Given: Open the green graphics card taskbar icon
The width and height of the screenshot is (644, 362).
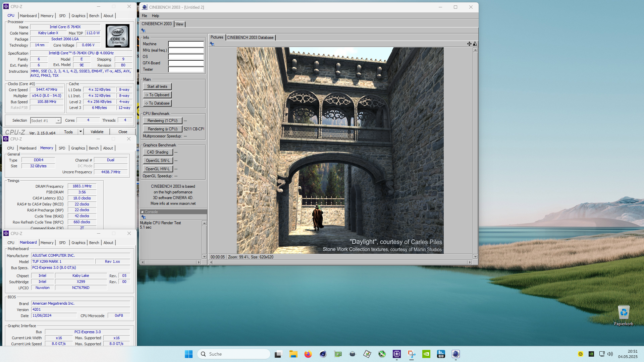Looking at the screenshot, I should (x=338, y=354).
